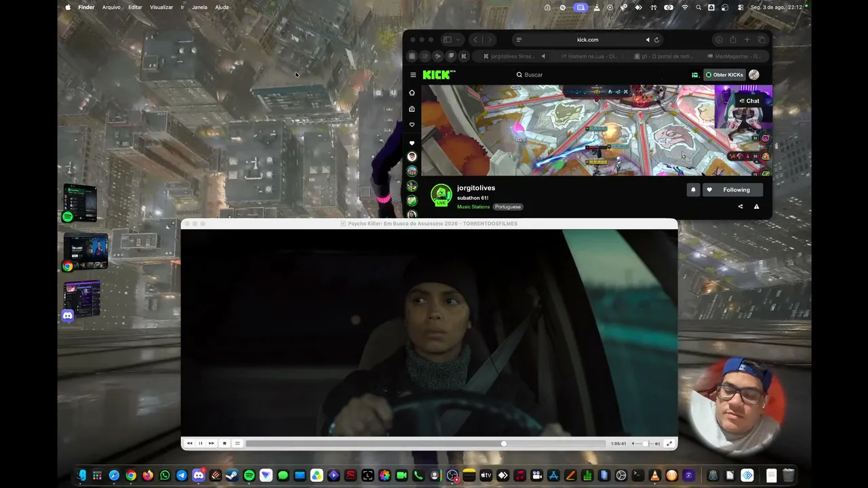868x488 pixels.
Task: Click the green KICK logo
Action: pos(439,75)
